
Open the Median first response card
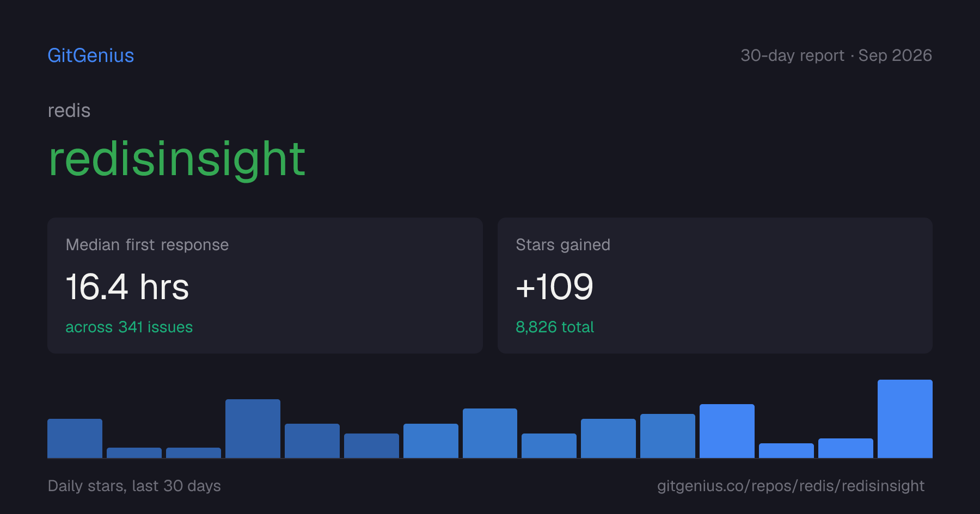[x=265, y=286]
